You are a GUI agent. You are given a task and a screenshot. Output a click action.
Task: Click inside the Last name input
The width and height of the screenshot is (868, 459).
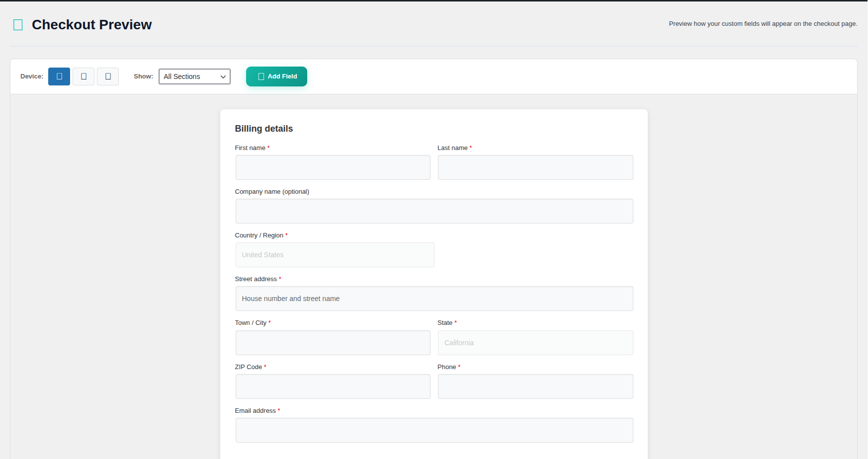pyautogui.click(x=535, y=167)
